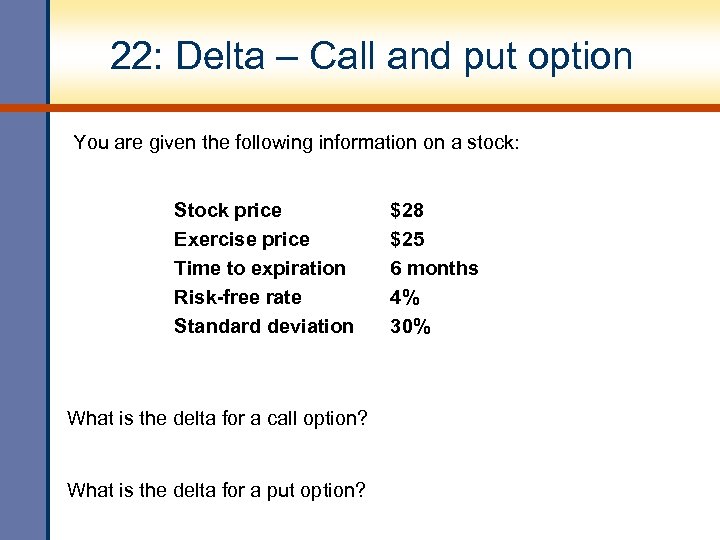Click the number "22" in the title
The image size is (720, 540).
click(129, 56)
